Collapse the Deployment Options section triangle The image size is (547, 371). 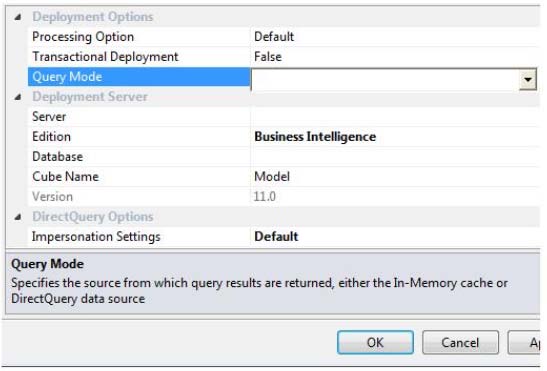[x=18, y=17]
